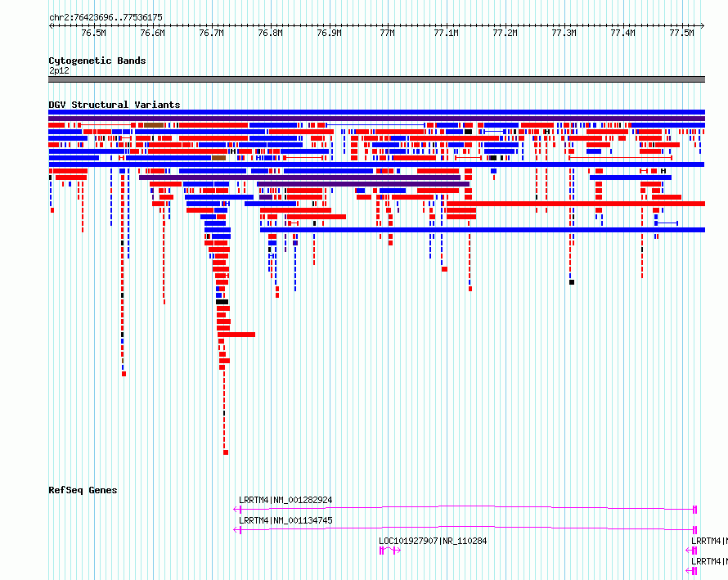Select the brown variant near 76.7M

218,158
